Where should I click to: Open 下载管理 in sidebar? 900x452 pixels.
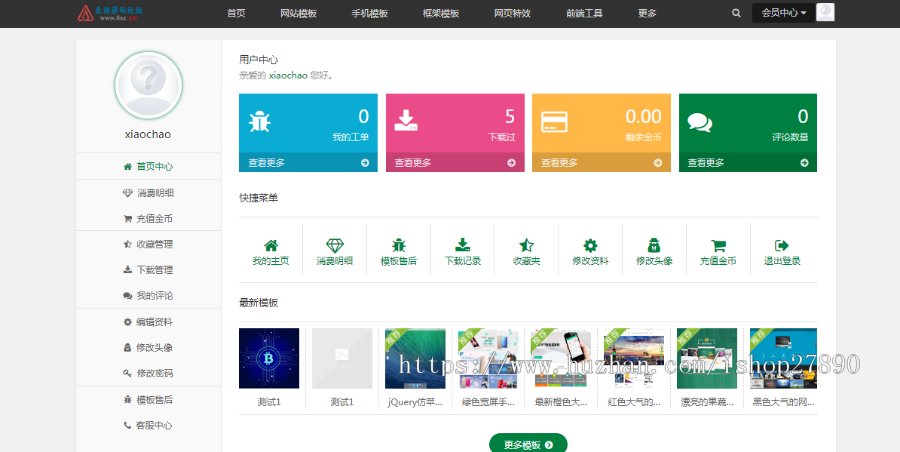click(x=148, y=270)
